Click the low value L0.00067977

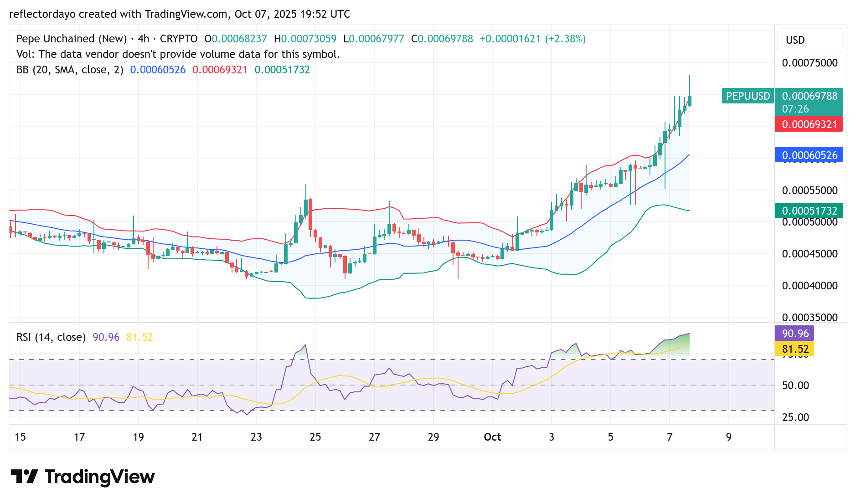[374, 39]
